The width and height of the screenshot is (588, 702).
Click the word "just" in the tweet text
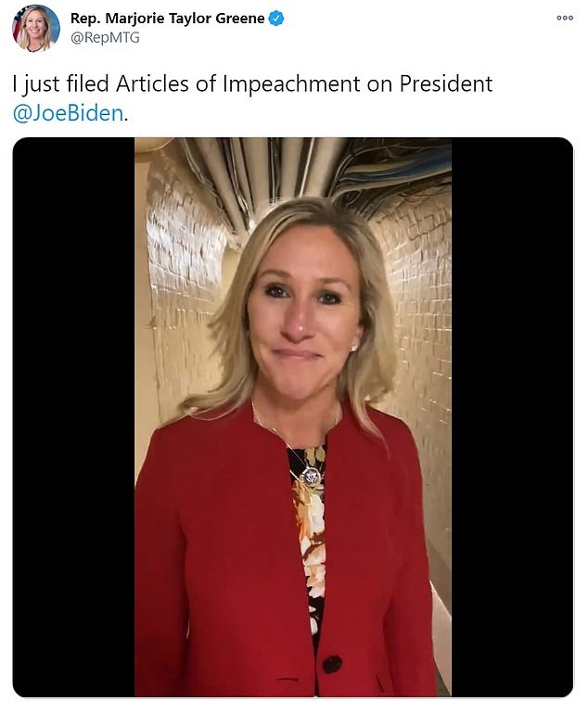[41, 84]
